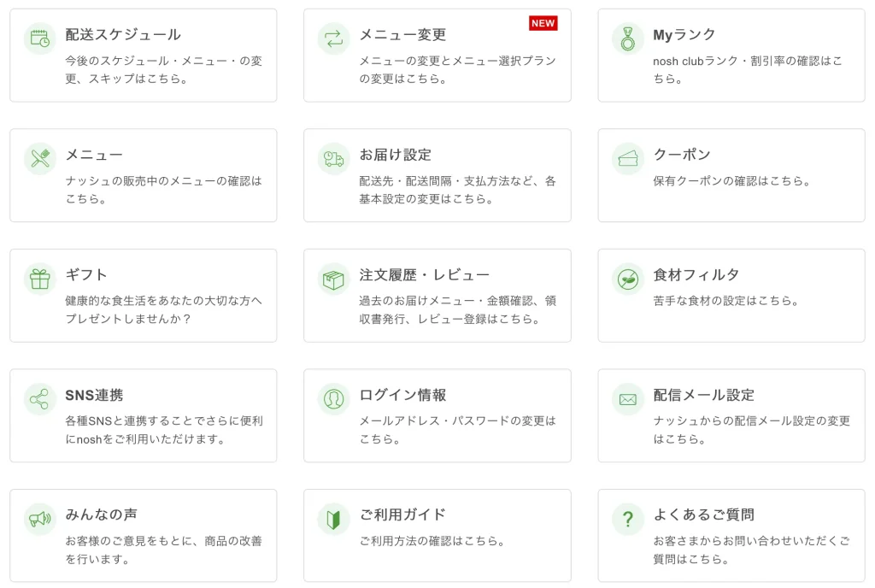
Task: Open the 注文履歴・レビュー title link
Action: click(424, 275)
